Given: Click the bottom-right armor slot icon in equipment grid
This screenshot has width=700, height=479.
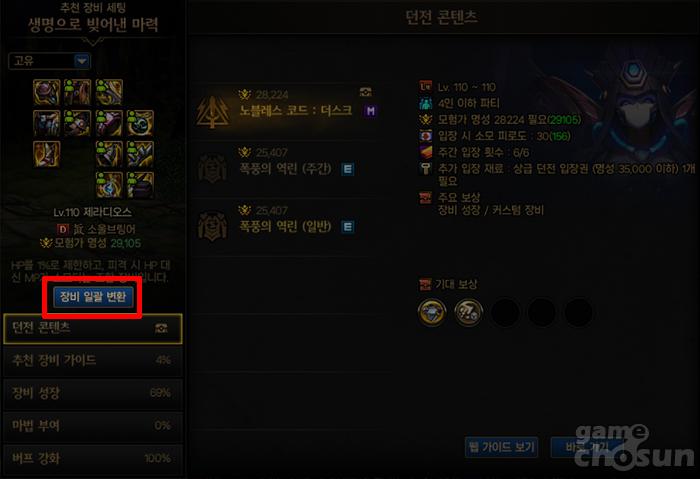Looking at the screenshot, I should pos(140,185).
